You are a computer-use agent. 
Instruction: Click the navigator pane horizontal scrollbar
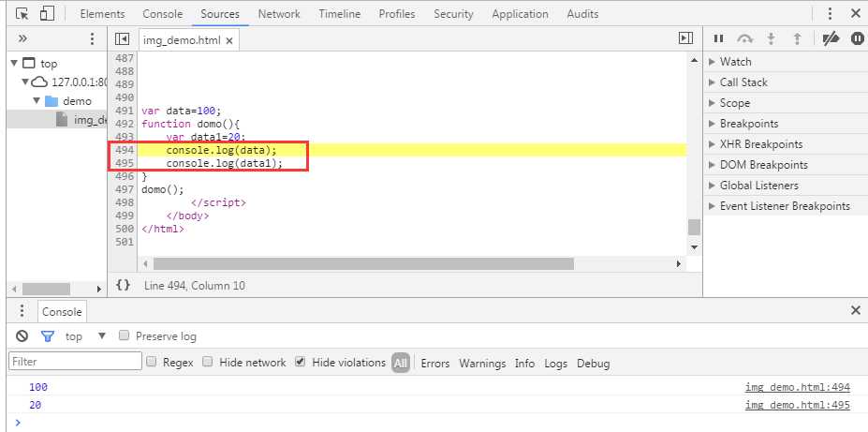[x=46, y=290]
